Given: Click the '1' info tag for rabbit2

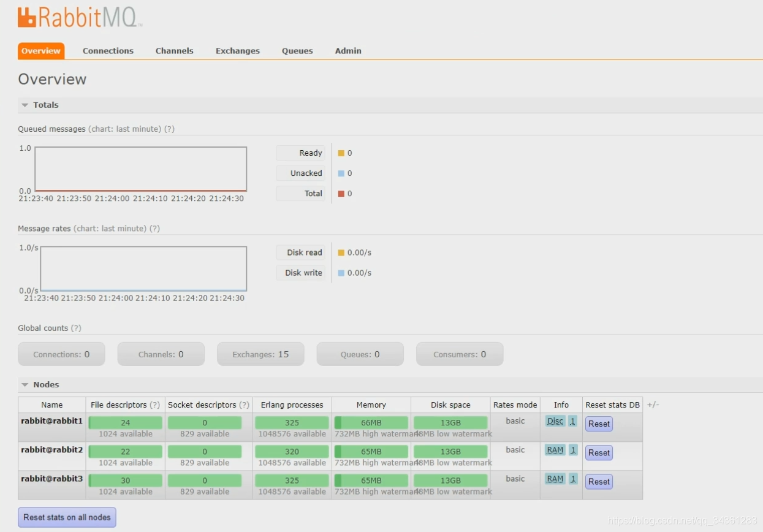Looking at the screenshot, I should (x=573, y=450).
